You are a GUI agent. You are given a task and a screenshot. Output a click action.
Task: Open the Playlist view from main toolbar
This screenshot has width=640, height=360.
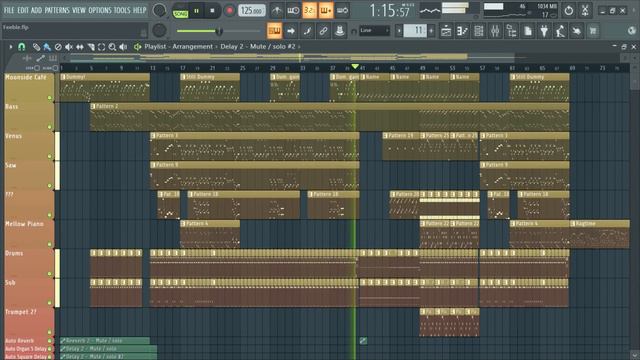446,31
